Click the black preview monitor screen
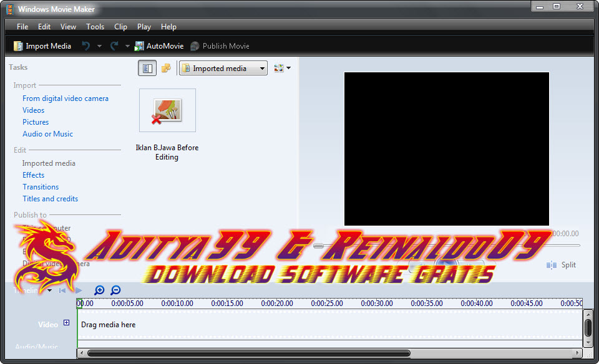 (447, 149)
